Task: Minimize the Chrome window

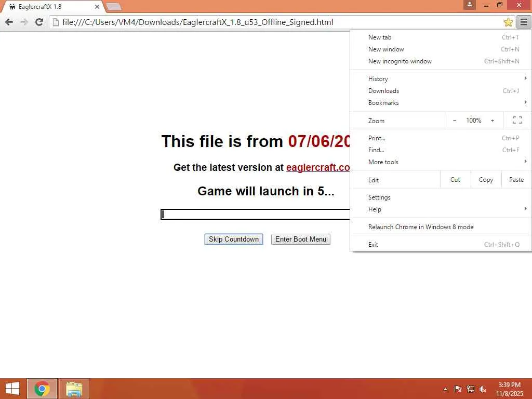Action: (486, 5)
